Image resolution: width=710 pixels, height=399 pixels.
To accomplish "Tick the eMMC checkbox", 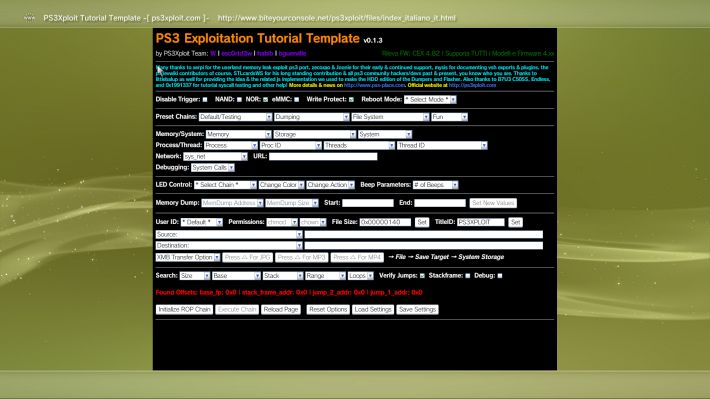I will click(297, 100).
